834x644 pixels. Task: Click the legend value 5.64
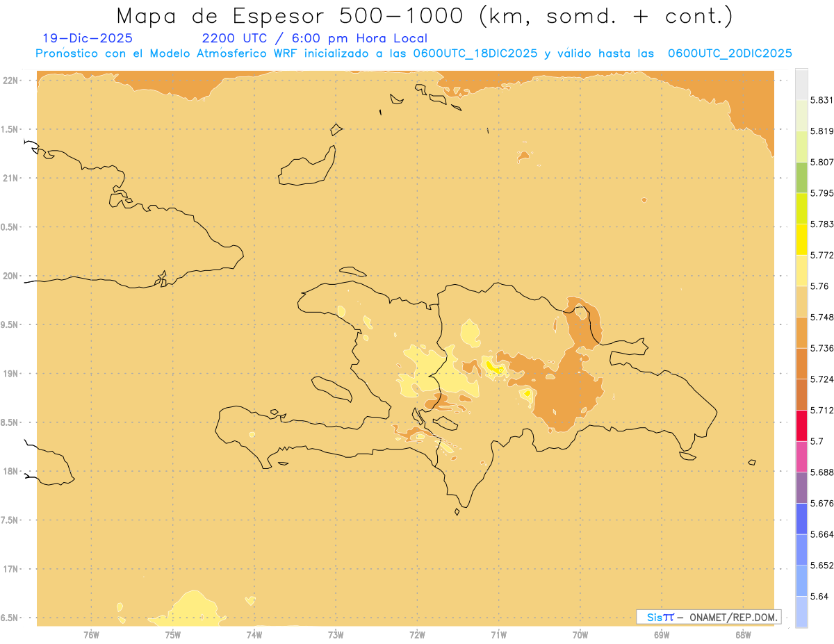pyautogui.click(x=819, y=596)
